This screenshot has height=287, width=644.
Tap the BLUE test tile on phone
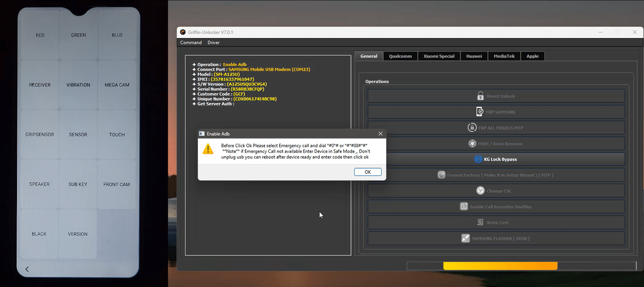coord(117,35)
